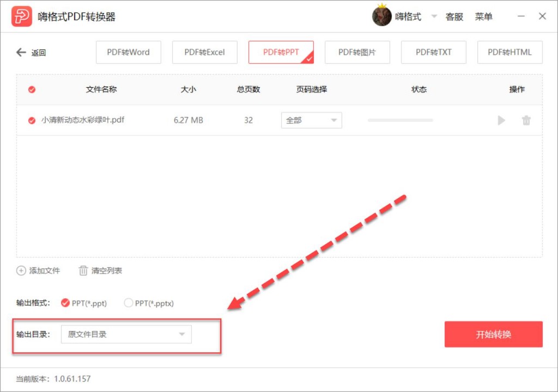558x392 pixels.
Task: Start conversion with the play icon for 小清新动态水彩绿叶.pdf
Action: [501, 120]
